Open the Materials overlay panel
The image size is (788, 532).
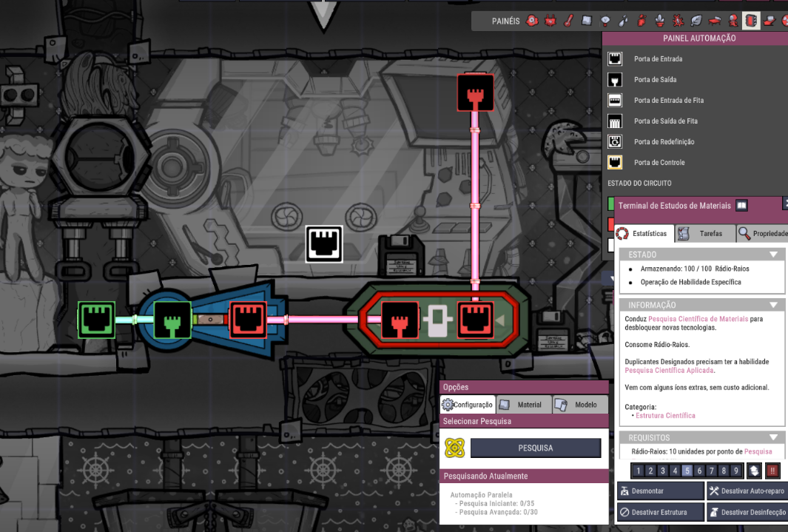pyautogui.click(x=587, y=21)
